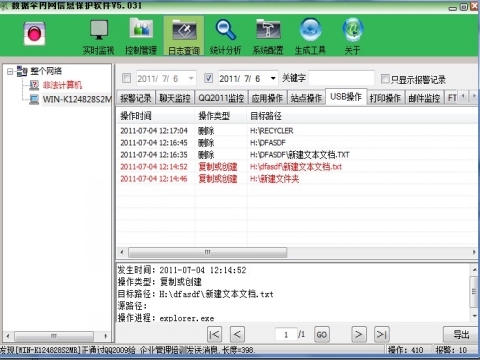Go to last page button
Image resolution: width=480 pixels, height=360 pixels.
[x=381, y=334]
